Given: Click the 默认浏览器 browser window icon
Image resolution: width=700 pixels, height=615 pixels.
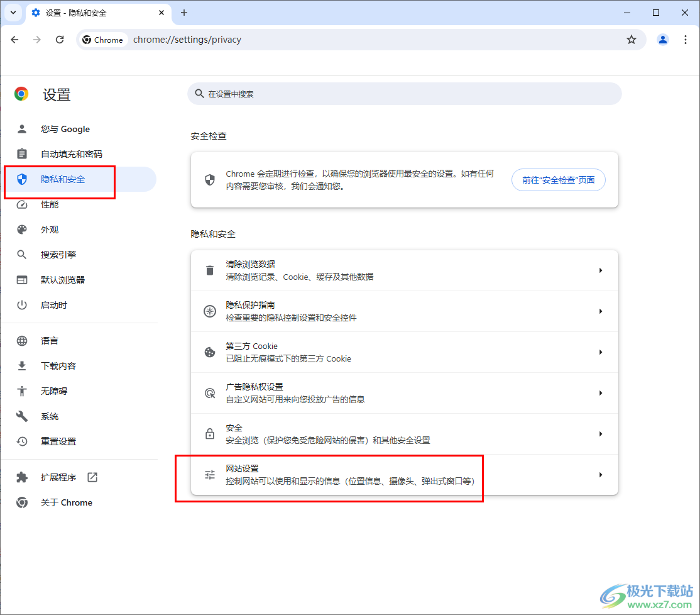Looking at the screenshot, I should (x=22, y=280).
